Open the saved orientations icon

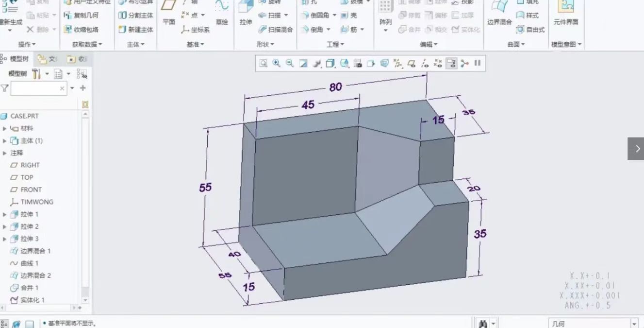point(345,63)
